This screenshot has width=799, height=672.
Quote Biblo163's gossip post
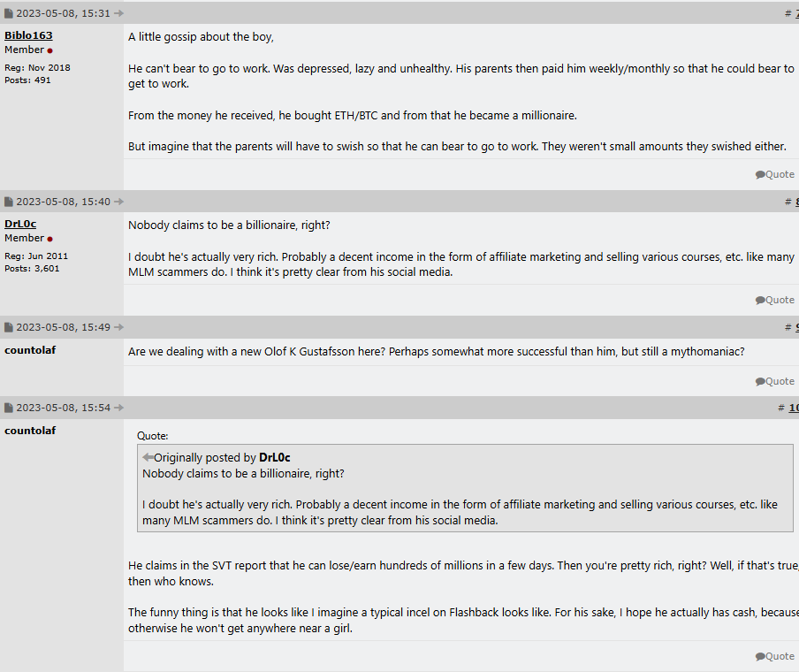774,175
